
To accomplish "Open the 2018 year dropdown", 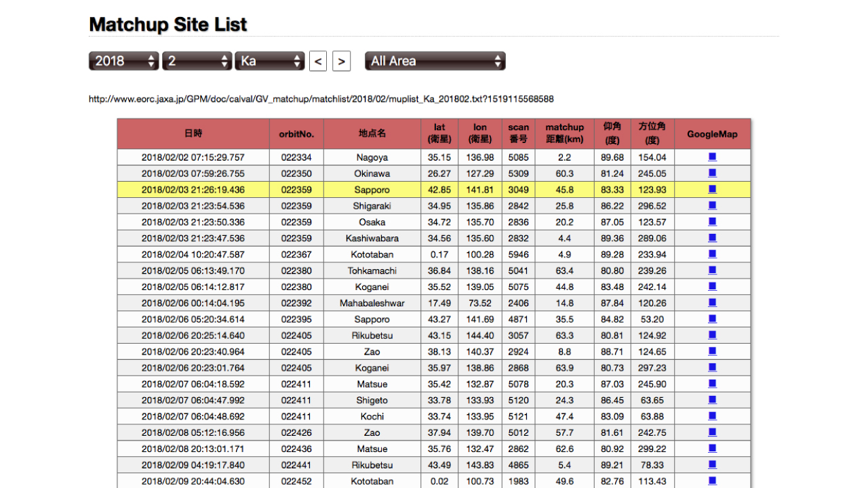I will pyautogui.click(x=124, y=61).
